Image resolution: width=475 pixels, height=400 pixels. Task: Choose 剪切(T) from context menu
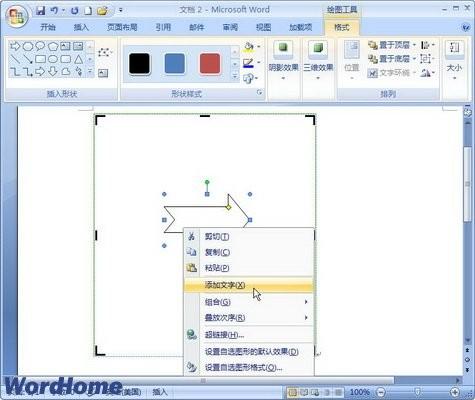pyautogui.click(x=249, y=237)
